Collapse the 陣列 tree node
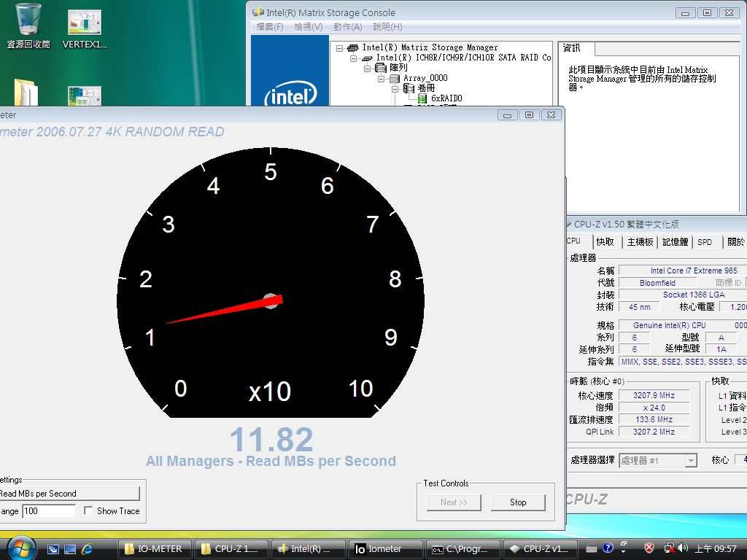 pos(368,69)
